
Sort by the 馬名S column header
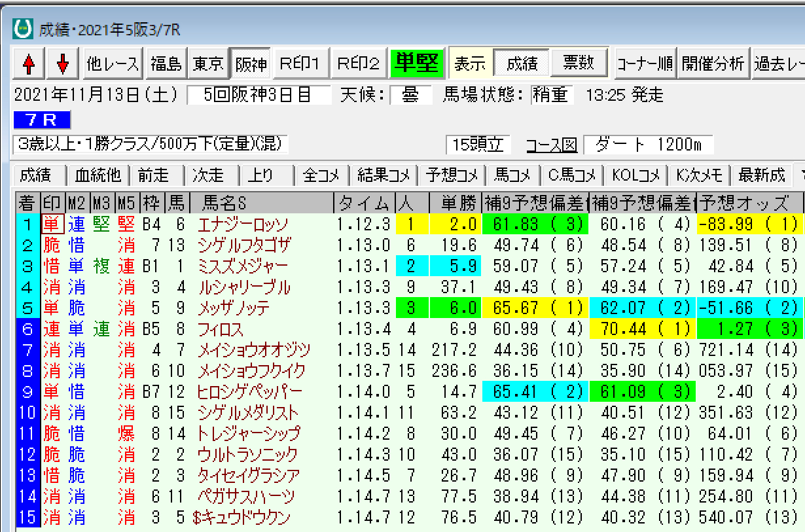(261, 203)
